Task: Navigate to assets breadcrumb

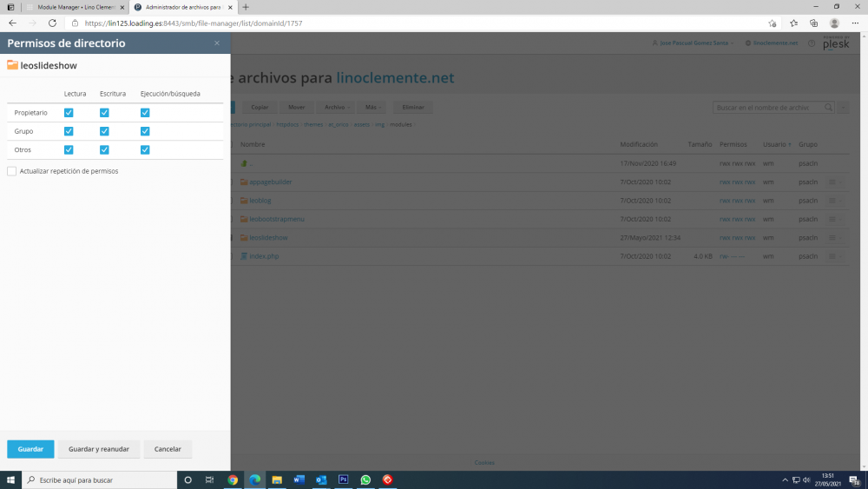Action: click(x=361, y=124)
